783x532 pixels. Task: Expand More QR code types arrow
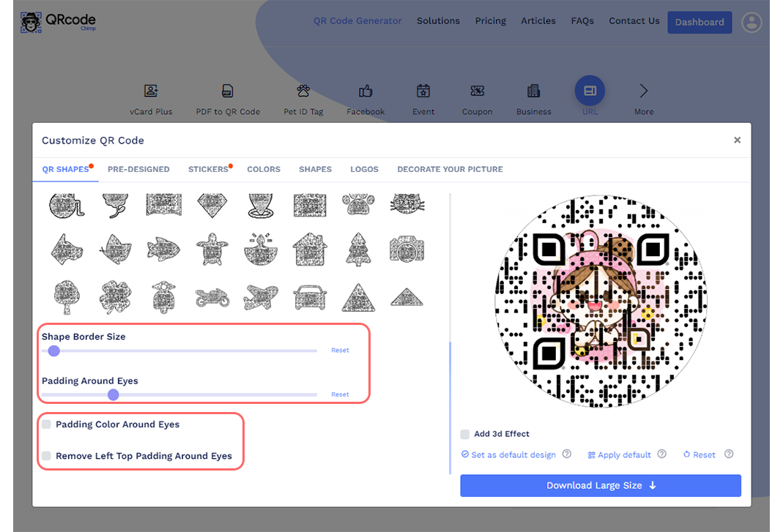coord(644,91)
